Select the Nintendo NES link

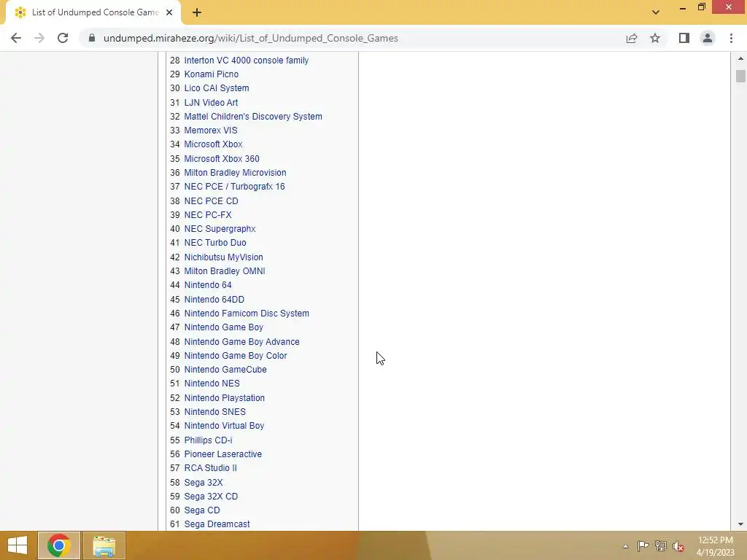tap(212, 384)
